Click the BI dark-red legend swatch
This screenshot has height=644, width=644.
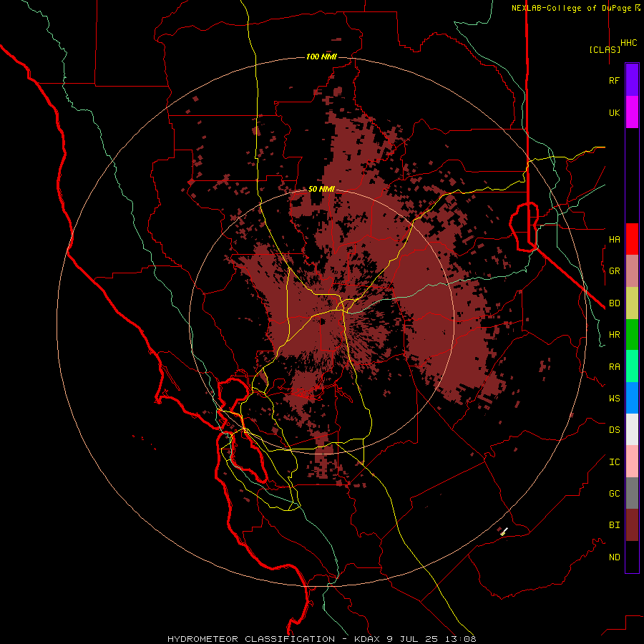click(632, 525)
